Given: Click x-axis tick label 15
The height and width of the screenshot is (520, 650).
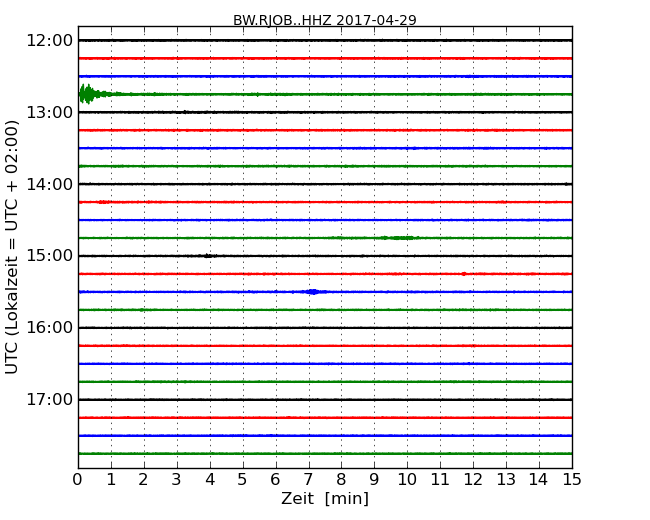Looking at the screenshot, I should pyautogui.click(x=572, y=480).
